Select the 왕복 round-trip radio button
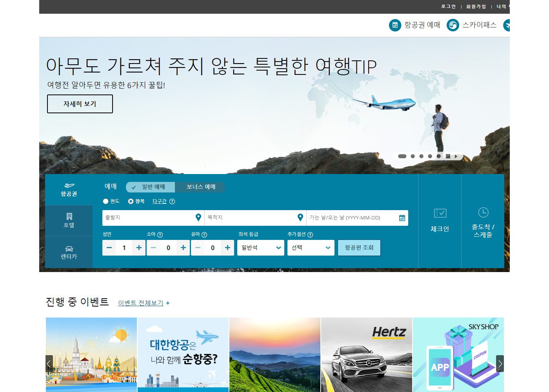Viewport: 549px width, 392px height. pyautogui.click(x=131, y=201)
